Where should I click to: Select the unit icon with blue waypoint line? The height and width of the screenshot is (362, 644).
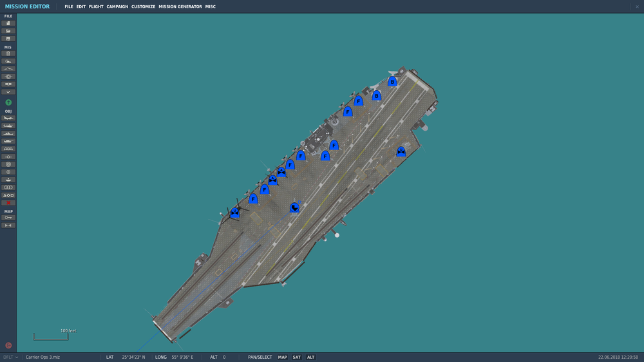(x=294, y=207)
